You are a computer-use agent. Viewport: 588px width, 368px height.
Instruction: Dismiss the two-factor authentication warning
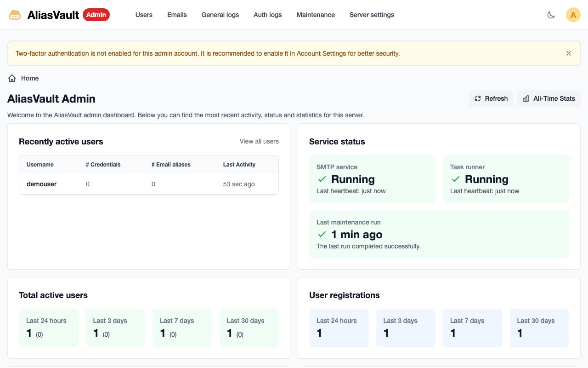tap(569, 53)
